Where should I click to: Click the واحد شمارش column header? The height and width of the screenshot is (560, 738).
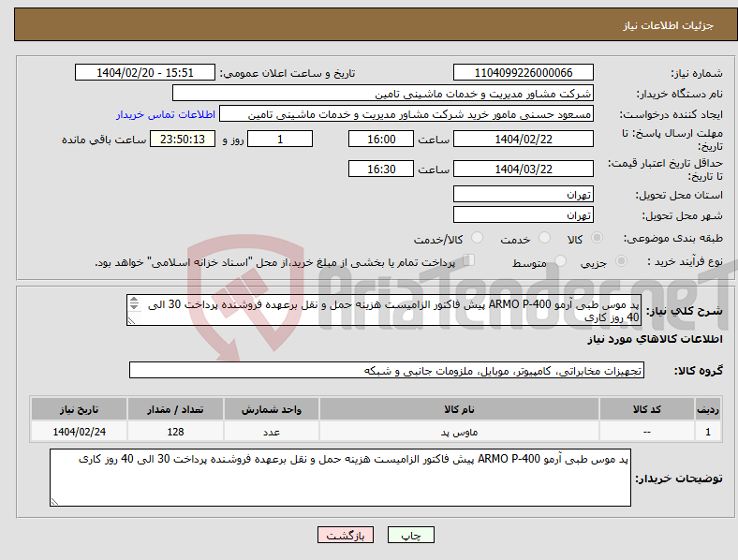tap(272, 409)
